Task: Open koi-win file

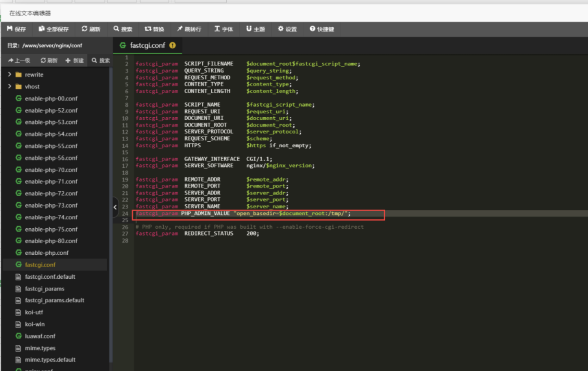Action: coord(35,324)
